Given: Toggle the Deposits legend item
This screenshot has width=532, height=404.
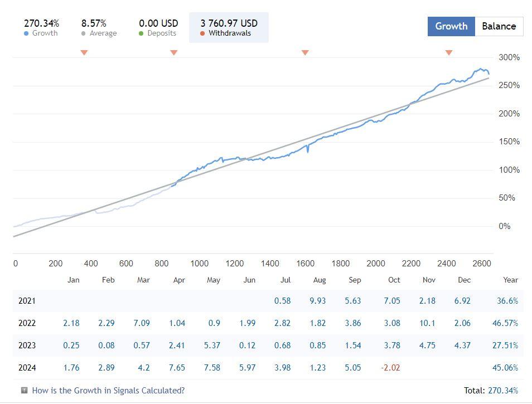Looking at the screenshot, I should (158, 28).
